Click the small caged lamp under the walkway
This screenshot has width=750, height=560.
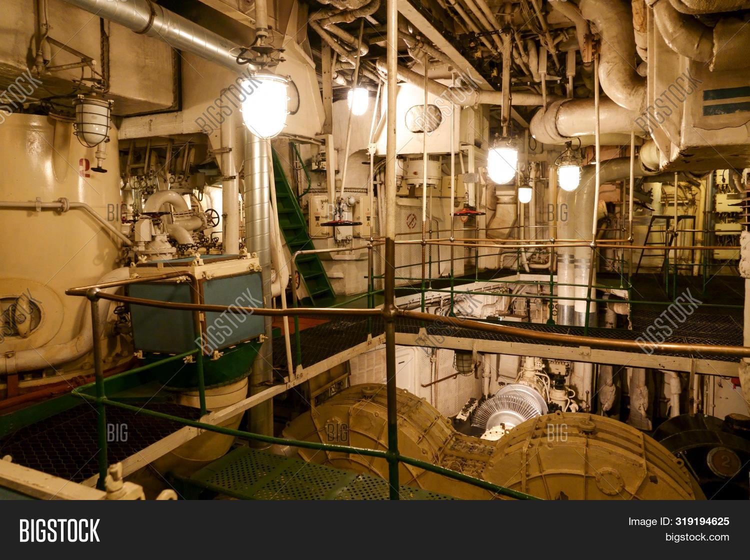(x=464, y=361)
